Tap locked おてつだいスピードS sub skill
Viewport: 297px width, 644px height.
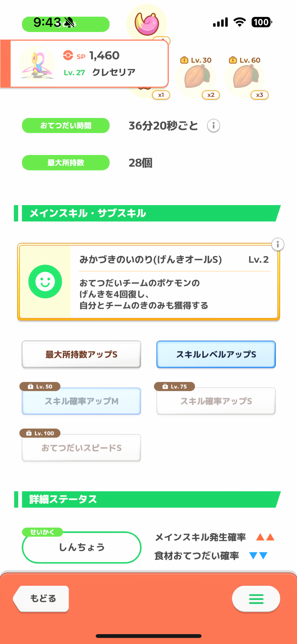click(81, 448)
